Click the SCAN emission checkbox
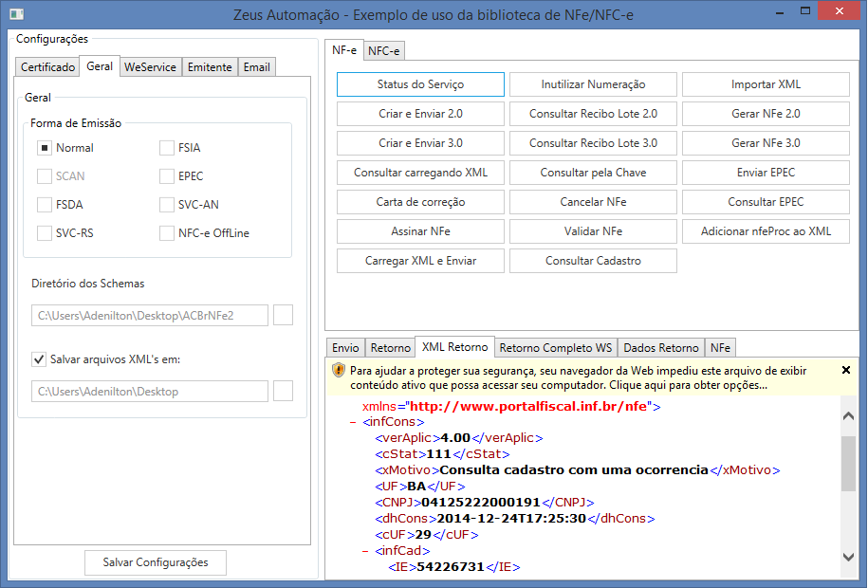Image resolution: width=868 pixels, height=588 pixels. [x=45, y=176]
